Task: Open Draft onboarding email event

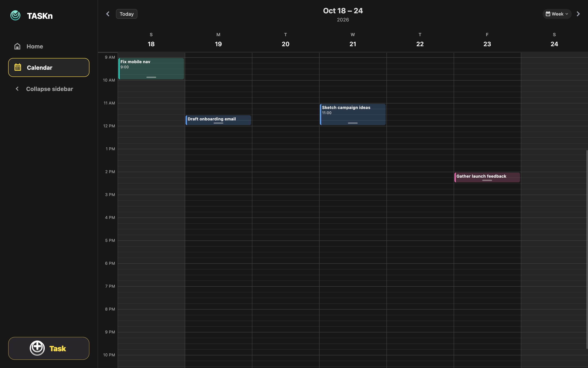Action: click(218, 120)
